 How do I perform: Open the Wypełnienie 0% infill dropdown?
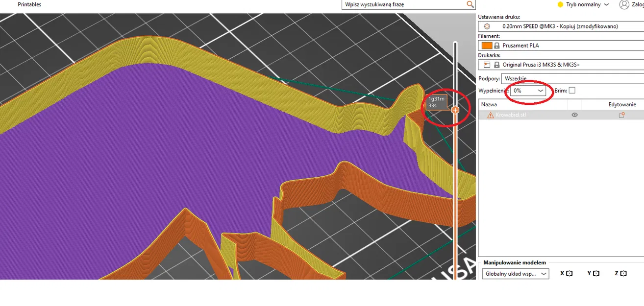click(529, 91)
